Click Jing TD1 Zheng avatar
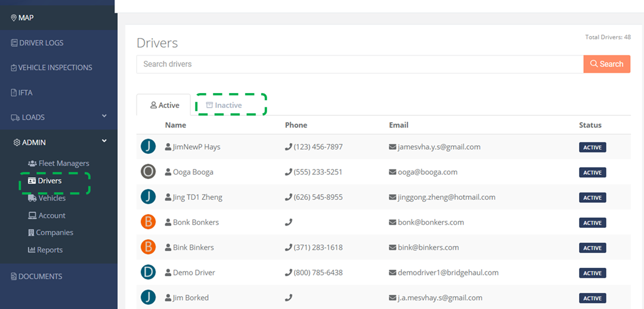 click(148, 196)
